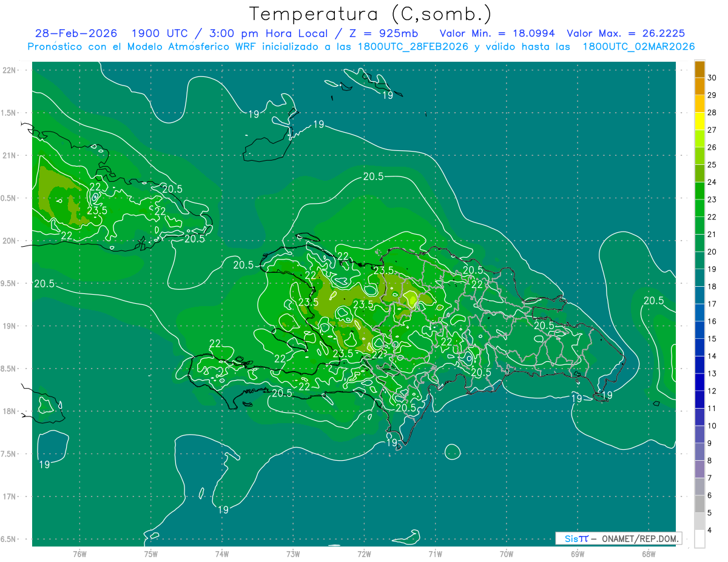Click the 30 value on the color scale
728x562 pixels.
713,78
